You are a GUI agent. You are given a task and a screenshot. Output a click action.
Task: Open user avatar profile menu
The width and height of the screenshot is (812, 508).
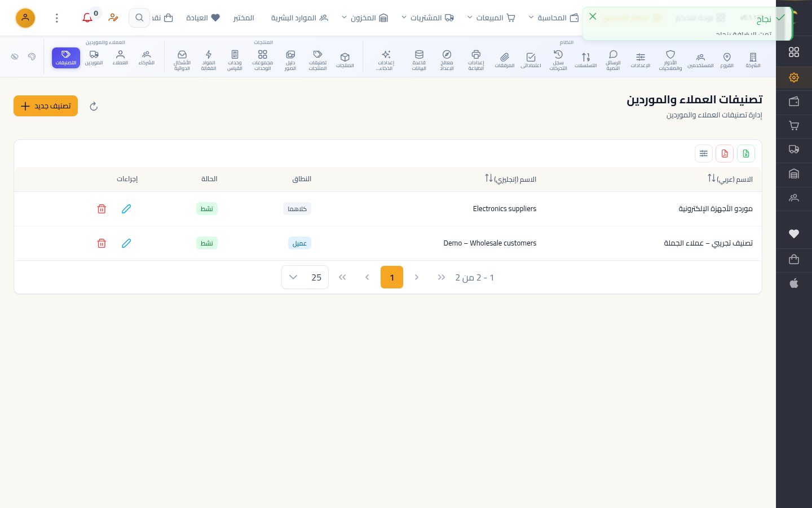(25, 18)
